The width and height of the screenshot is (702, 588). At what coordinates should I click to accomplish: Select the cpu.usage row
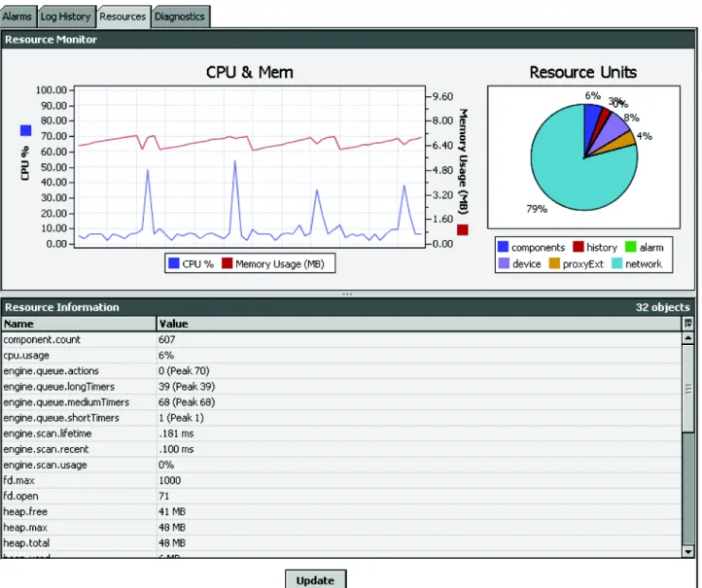342,356
